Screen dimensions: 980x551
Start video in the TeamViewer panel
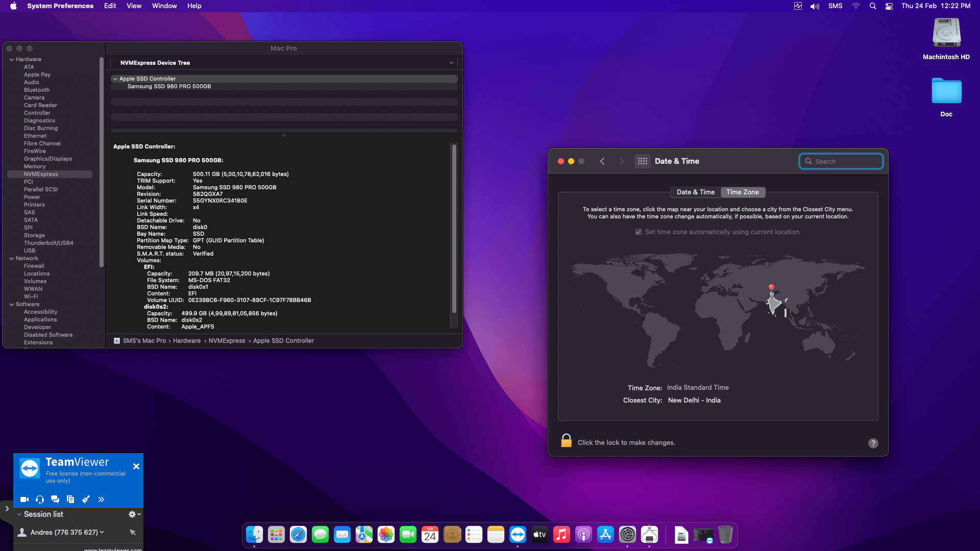click(x=24, y=499)
